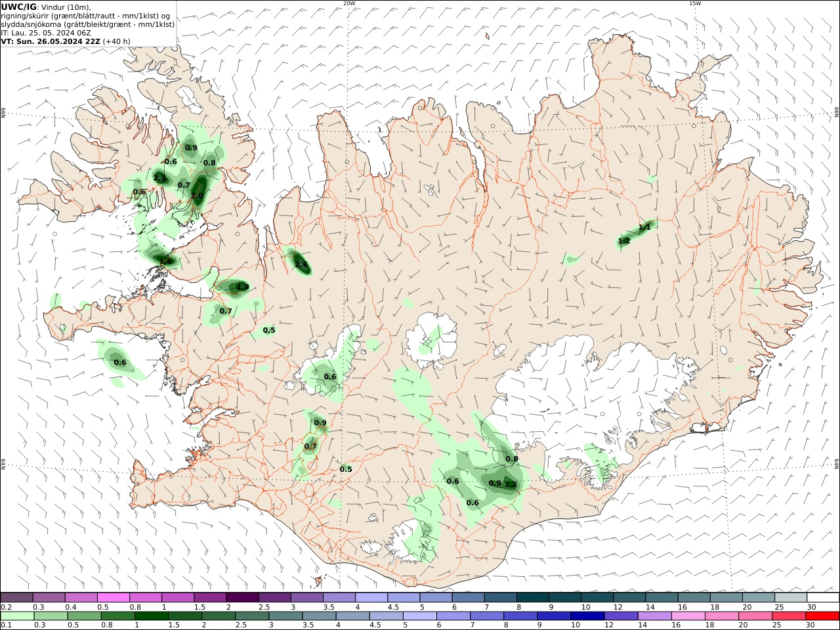Click the hatched marking on the central glacier

click(x=427, y=341)
